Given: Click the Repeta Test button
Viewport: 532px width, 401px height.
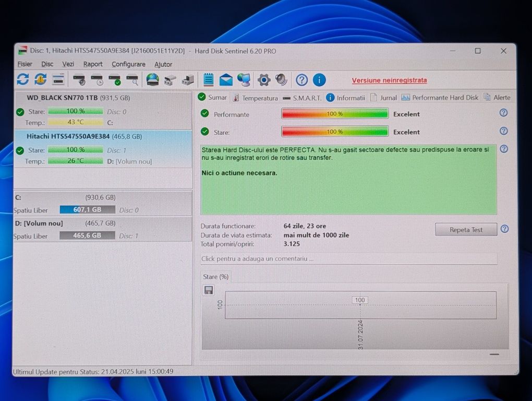Looking at the screenshot, I should click(466, 230).
